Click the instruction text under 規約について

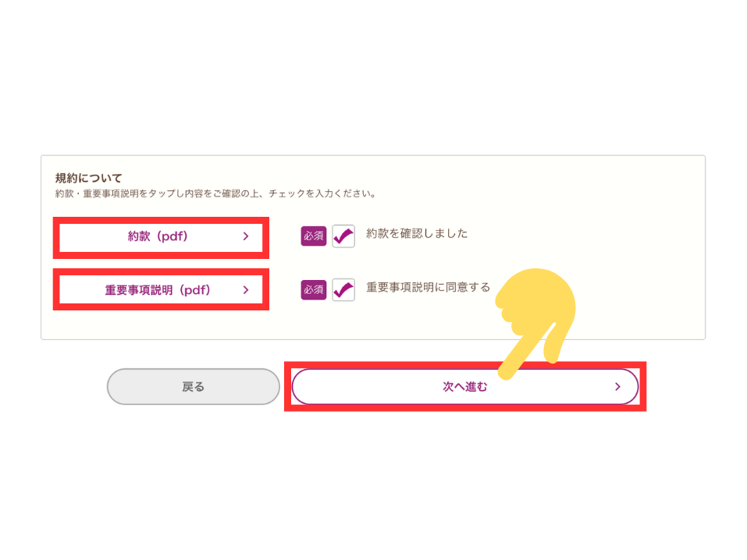(215, 193)
